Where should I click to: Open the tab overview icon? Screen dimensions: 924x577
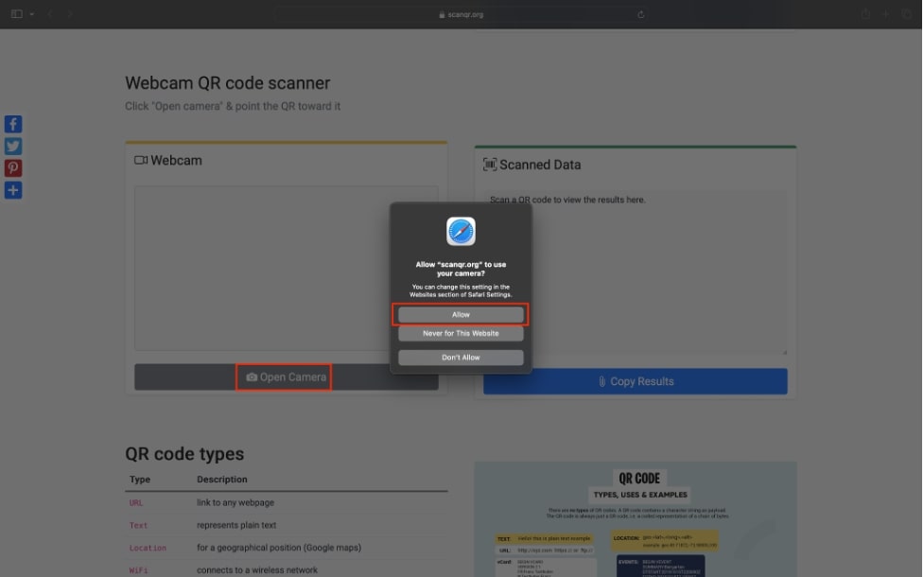pyautogui.click(x=907, y=14)
